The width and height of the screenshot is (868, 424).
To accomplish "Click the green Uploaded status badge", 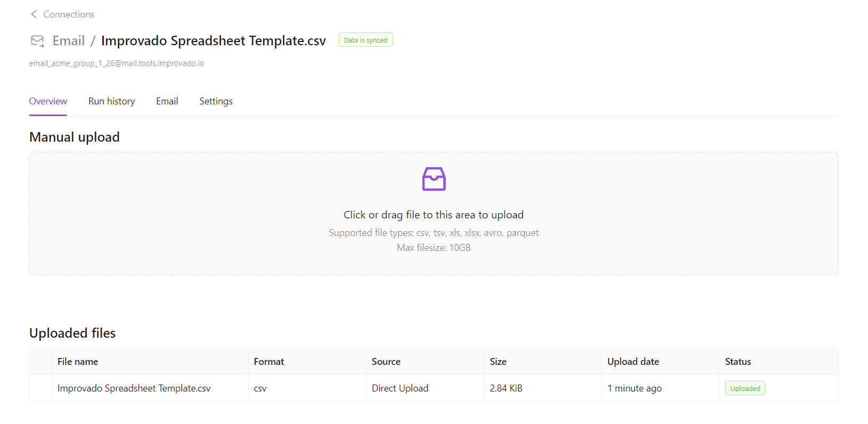I will tap(744, 388).
